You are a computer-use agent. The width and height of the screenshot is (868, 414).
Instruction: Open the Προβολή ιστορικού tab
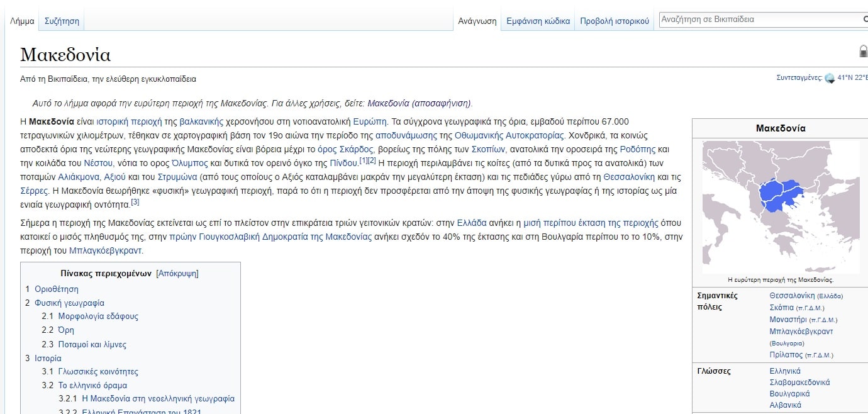click(614, 21)
